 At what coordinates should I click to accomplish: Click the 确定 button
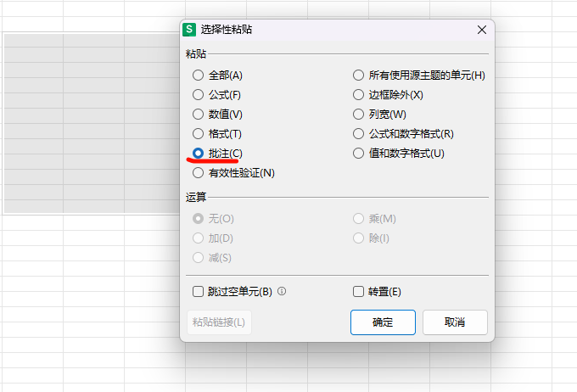pyautogui.click(x=383, y=322)
